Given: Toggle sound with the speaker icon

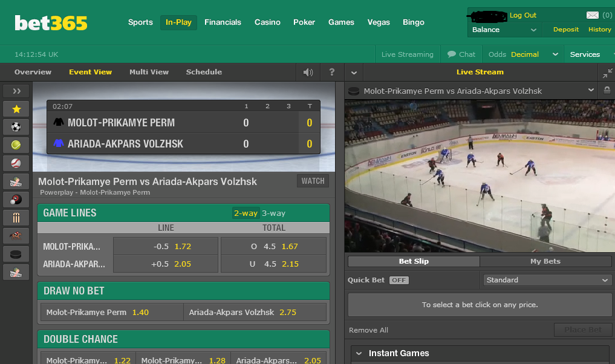Looking at the screenshot, I should click(308, 72).
